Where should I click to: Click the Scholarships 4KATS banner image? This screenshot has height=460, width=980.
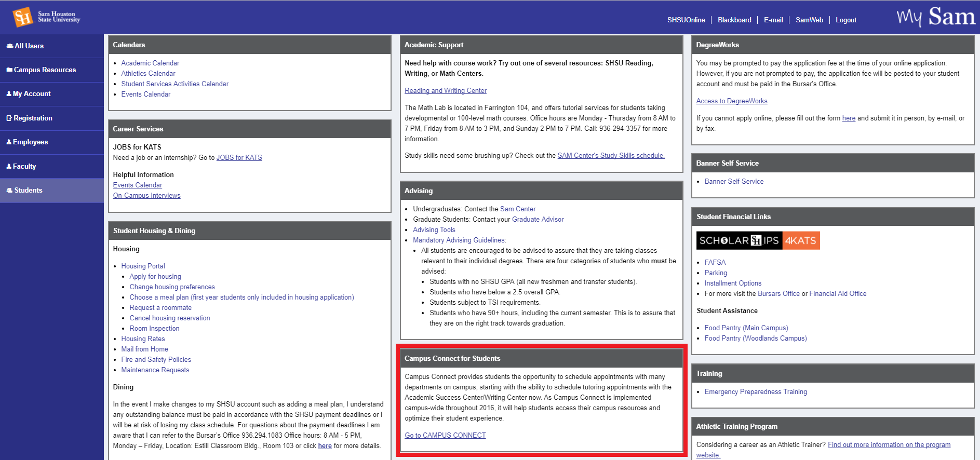pyautogui.click(x=758, y=240)
